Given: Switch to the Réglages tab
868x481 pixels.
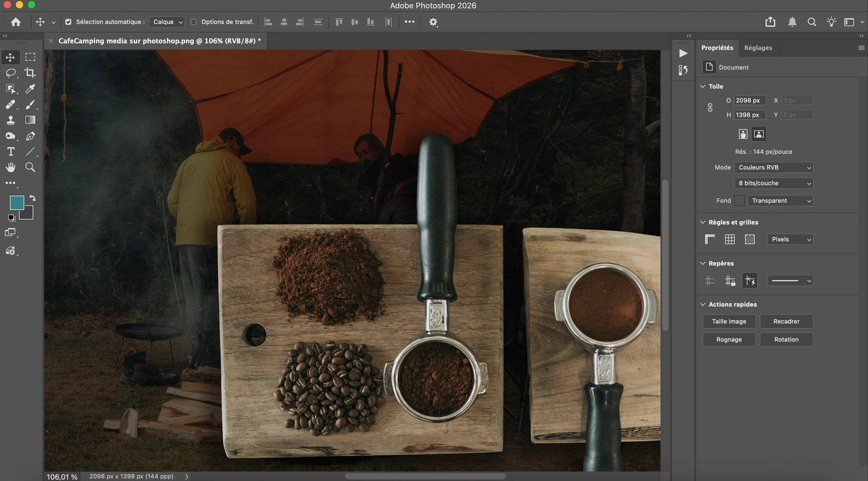Looking at the screenshot, I should tap(758, 47).
